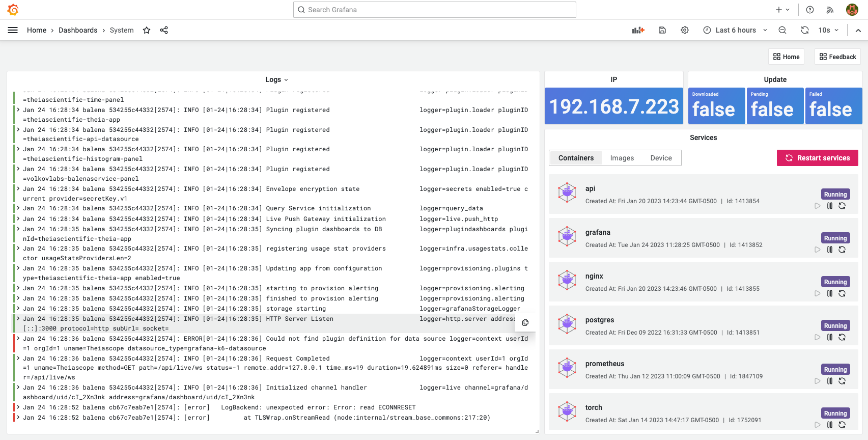Collapse the top toolbar with the chevron
Screen dimensions: 868x440
tap(858, 30)
